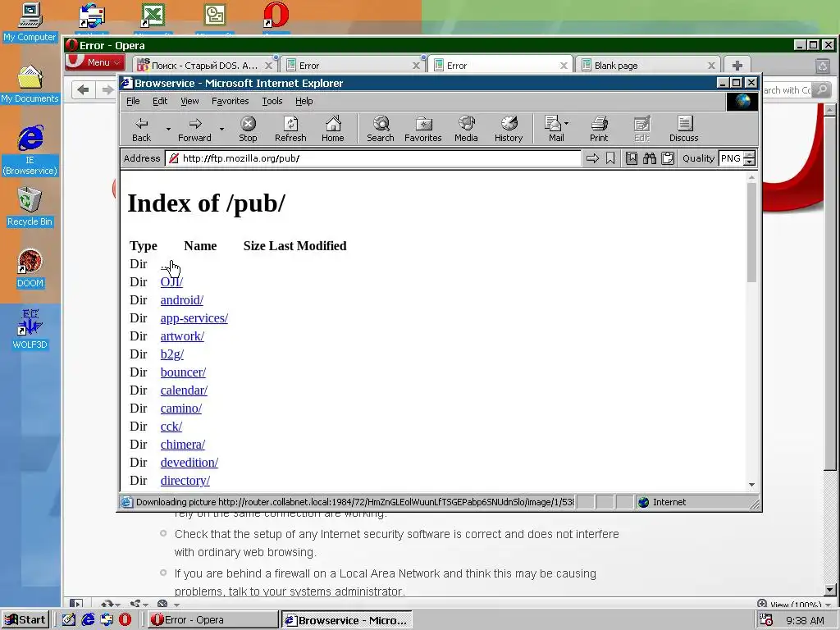Open the Mail button dropdown arrow
The width and height of the screenshot is (840, 630).
tap(566, 123)
